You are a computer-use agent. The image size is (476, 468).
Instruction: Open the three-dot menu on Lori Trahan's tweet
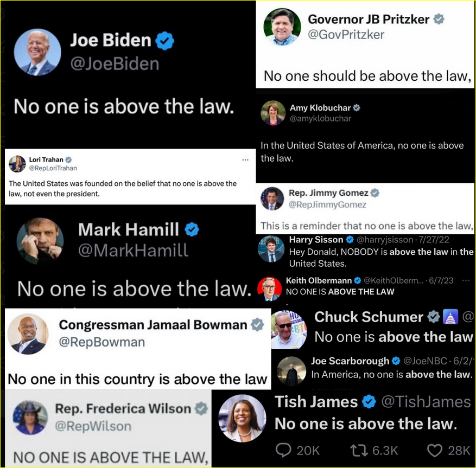(x=245, y=160)
